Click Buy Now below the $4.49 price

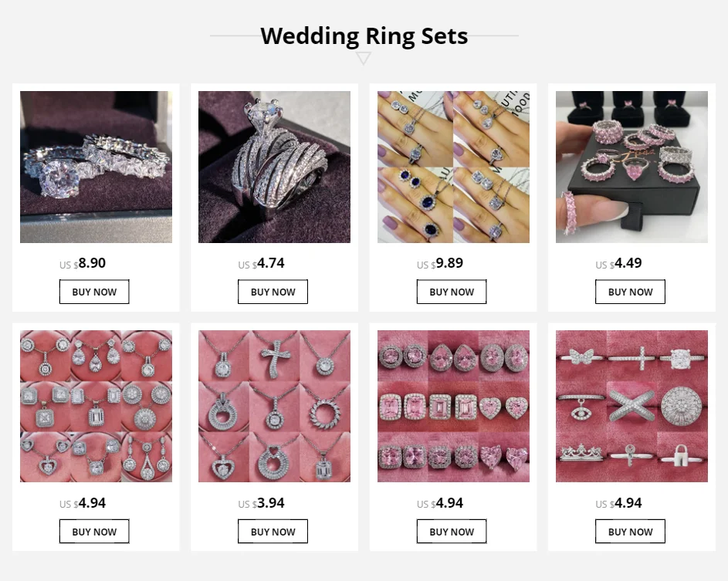pyautogui.click(x=631, y=292)
